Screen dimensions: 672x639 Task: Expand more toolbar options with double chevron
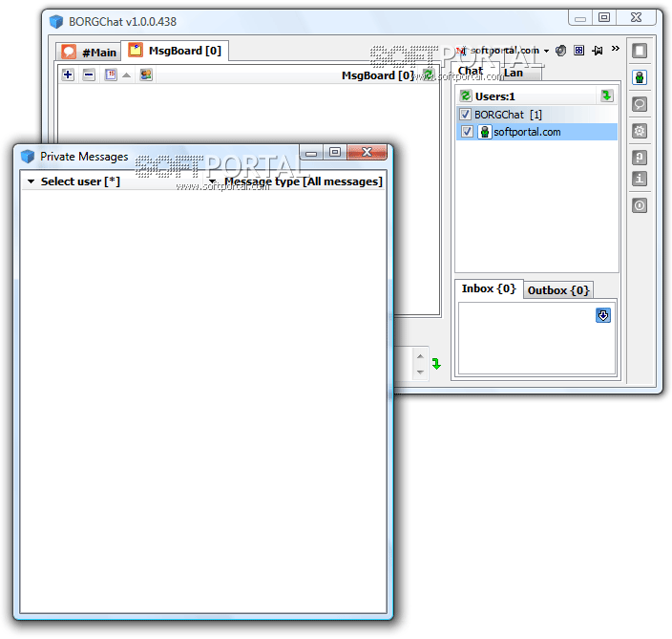[x=616, y=49]
